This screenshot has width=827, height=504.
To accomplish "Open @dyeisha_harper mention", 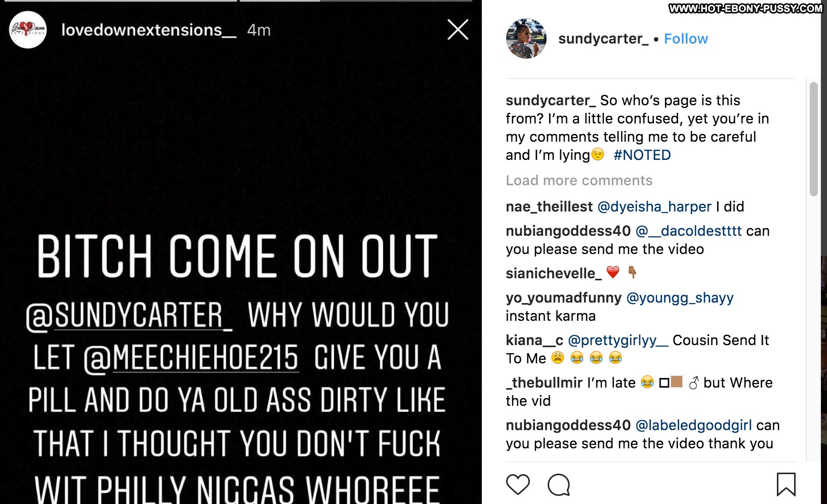I will click(654, 207).
